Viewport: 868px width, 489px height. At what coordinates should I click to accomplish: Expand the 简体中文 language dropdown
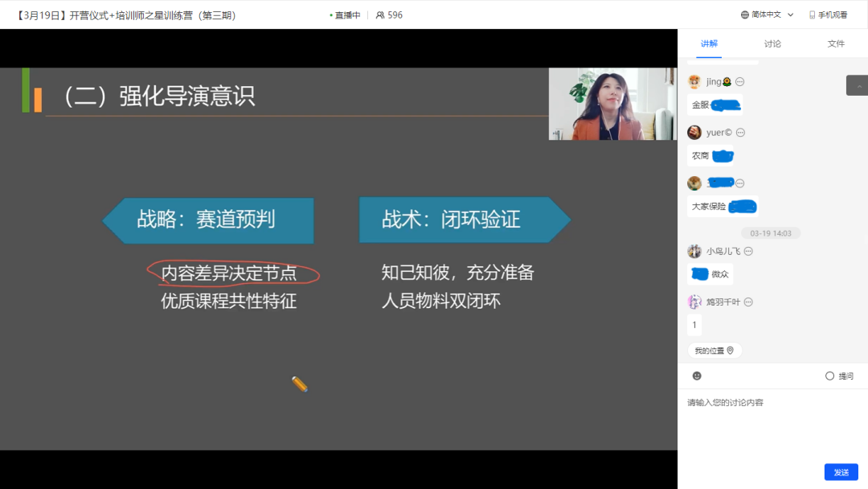click(x=790, y=14)
